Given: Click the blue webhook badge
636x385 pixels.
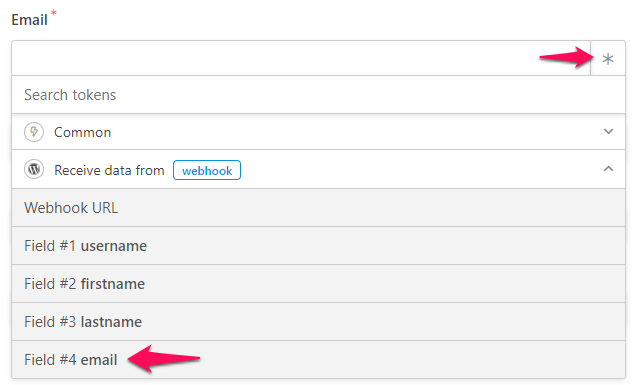Looking at the screenshot, I should (x=207, y=170).
